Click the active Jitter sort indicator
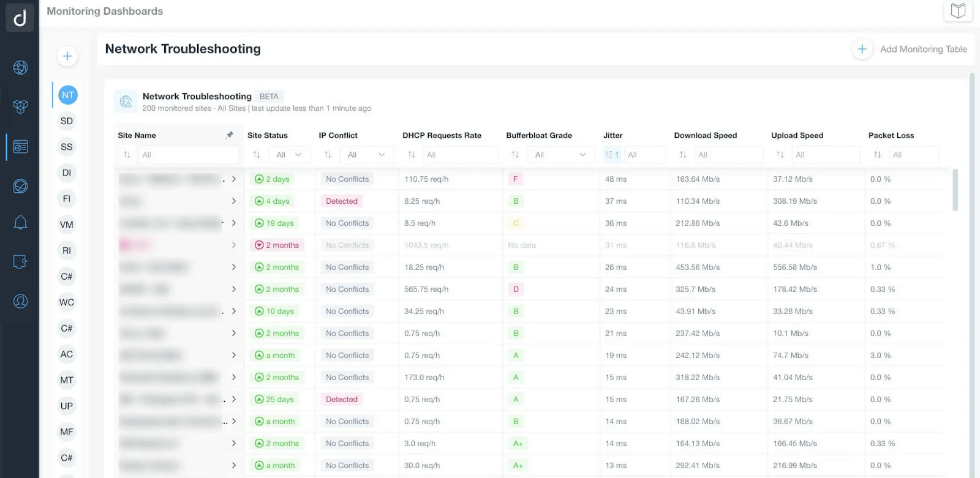Viewport: 980px width, 478px height. [x=611, y=155]
